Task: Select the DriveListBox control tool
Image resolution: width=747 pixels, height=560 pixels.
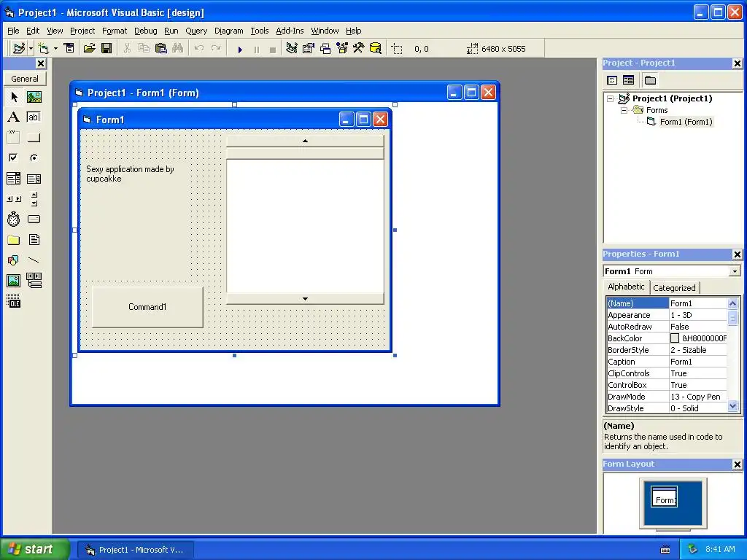Action: coord(34,219)
